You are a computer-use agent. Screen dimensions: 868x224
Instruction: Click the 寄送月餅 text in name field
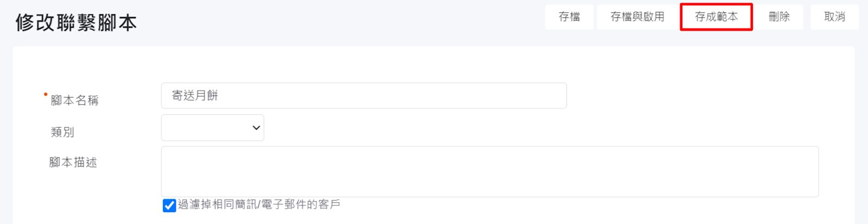195,95
